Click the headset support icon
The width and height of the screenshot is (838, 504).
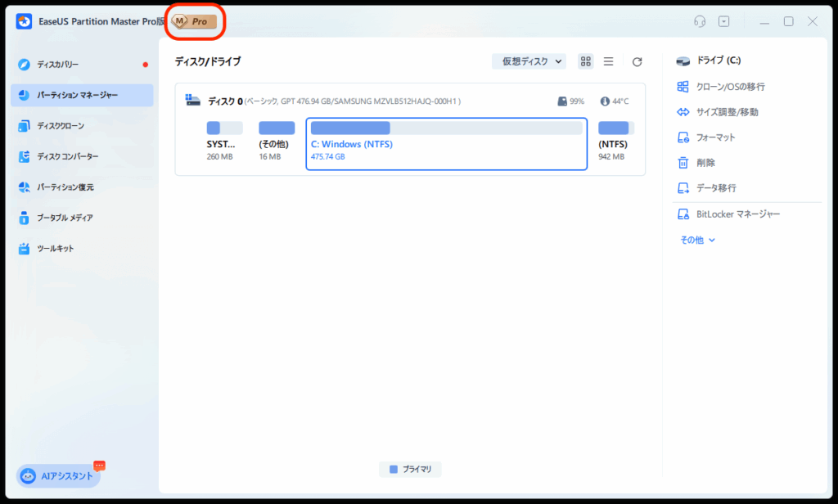pos(699,21)
